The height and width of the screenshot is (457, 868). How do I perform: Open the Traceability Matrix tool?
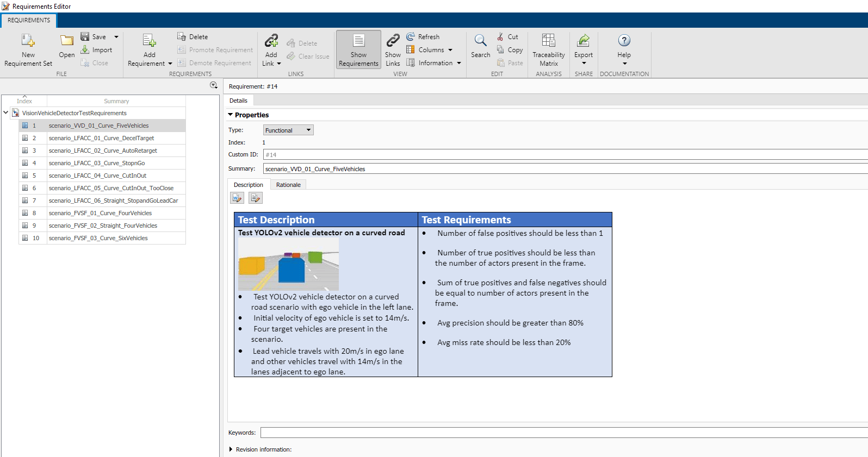pos(548,40)
